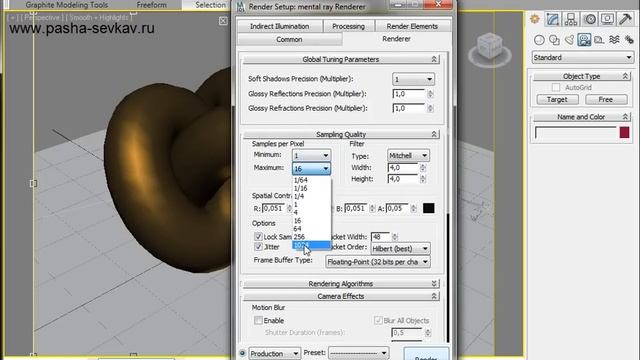Click the Filter Width value field
The image size is (640, 360).
(403, 168)
